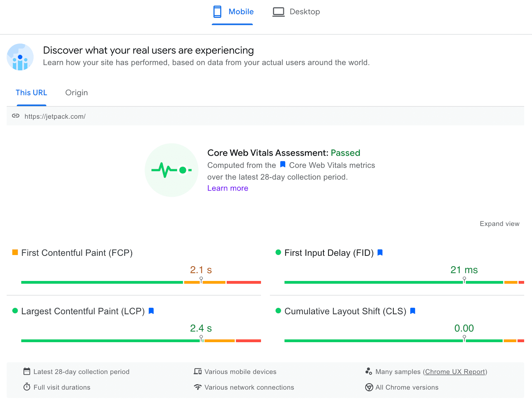This screenshot has width=532, height=405.
Task: Click devices icon for Various mobile devices
Action: pyautogui.click(x=198, y=371)
